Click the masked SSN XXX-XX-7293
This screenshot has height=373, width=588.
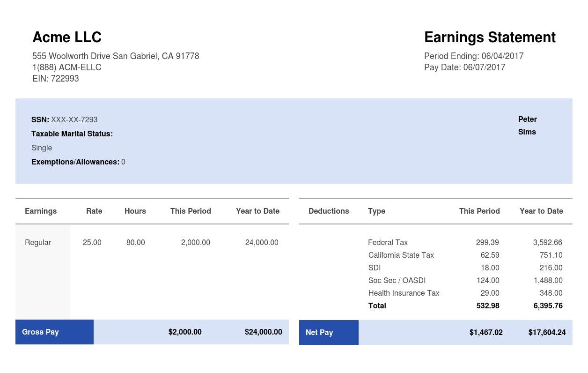(74, 120)
